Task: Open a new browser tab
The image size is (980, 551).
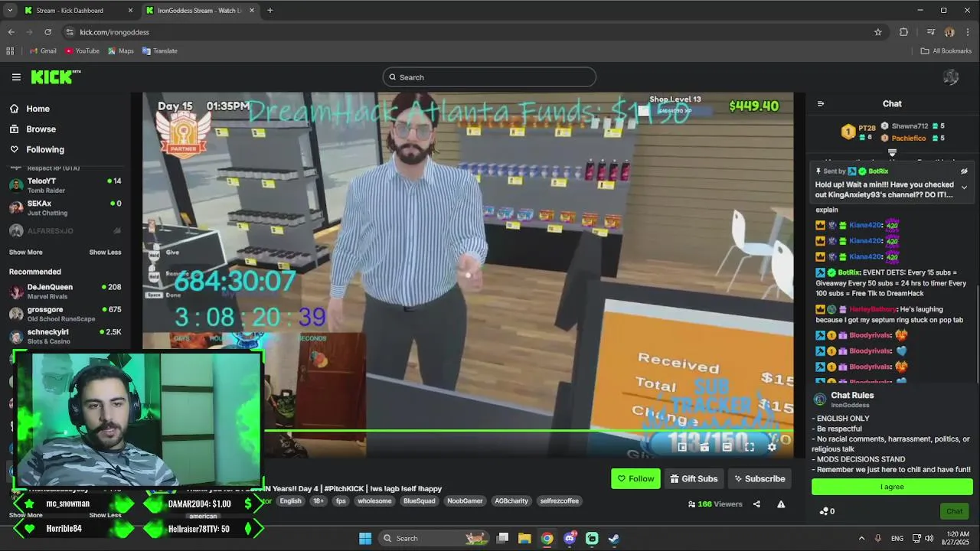Action: click(x=269, y=11)
